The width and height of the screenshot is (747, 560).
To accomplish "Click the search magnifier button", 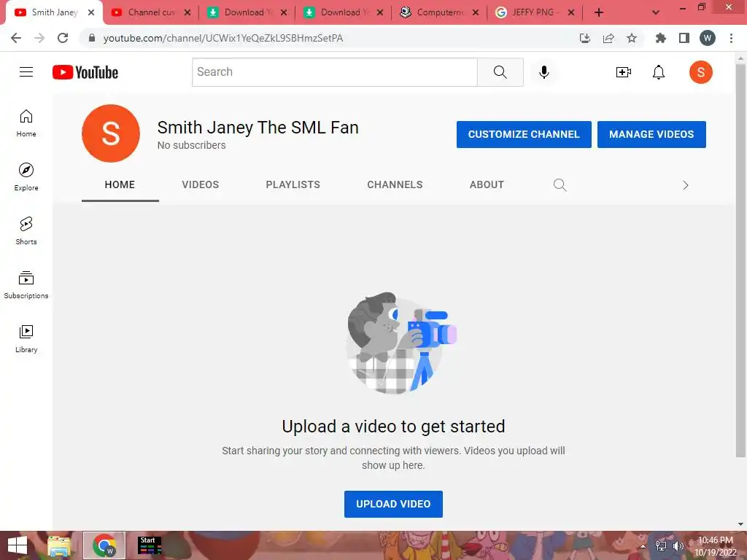I will pyautogui.click(x=500, y=72).
